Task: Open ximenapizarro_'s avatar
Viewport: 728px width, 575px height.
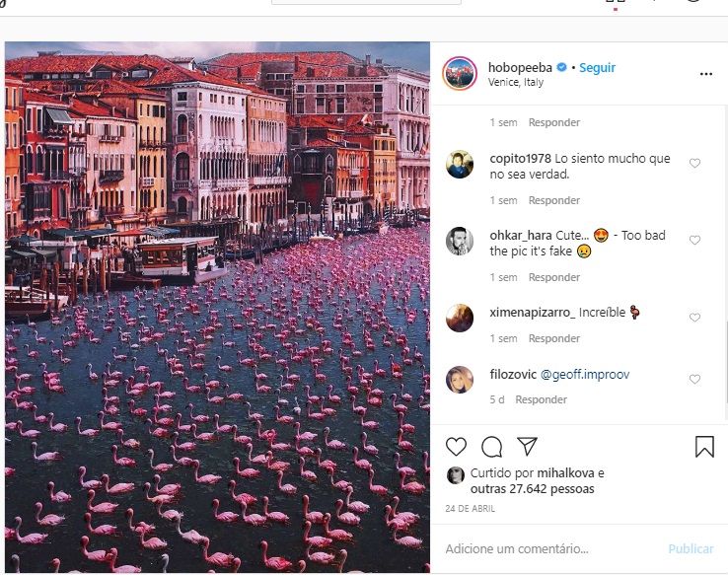Action: pyautogui.click(x=460, y=318)
